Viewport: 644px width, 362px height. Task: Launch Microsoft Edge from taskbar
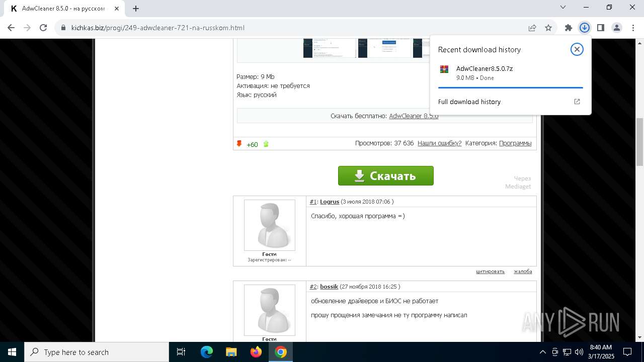pyautogui.click(x=207, y=352)
